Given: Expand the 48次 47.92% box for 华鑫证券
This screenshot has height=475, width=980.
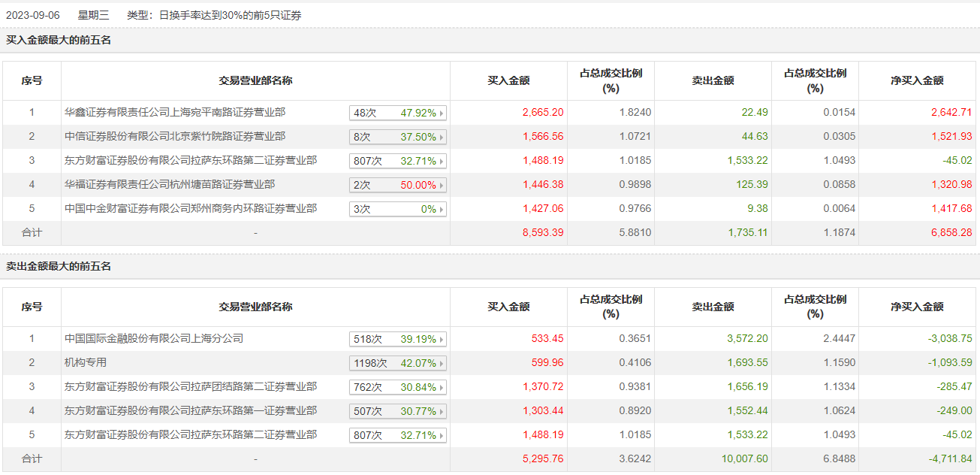Looking at the screenshot, I should click(x=398, y=113).
